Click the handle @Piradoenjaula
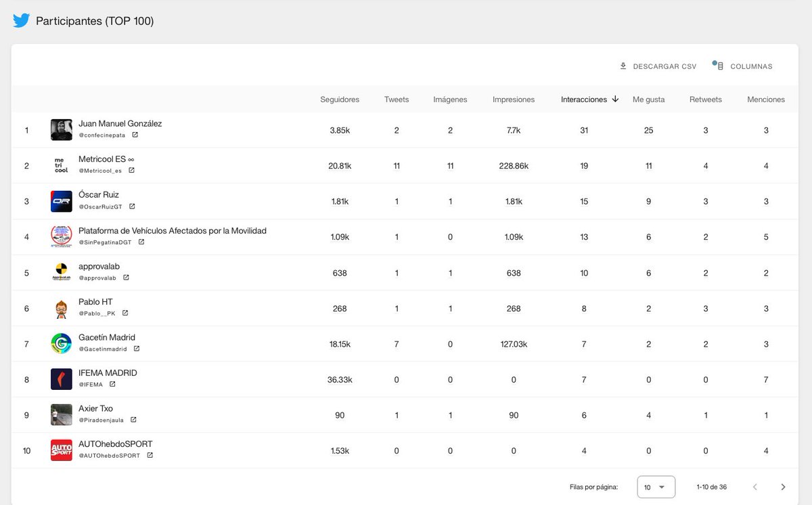Viewport: 812px width, 505px height. tap(101, 420)
